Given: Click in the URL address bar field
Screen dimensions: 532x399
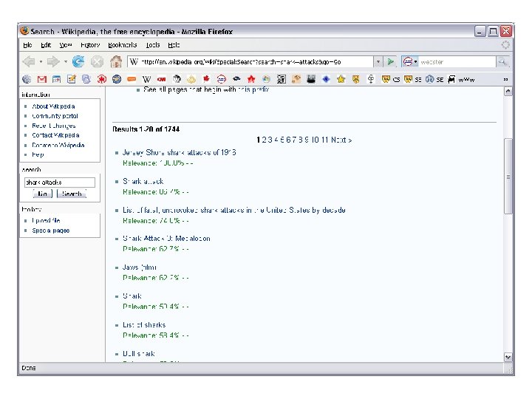Looking at the screenshot, I should pyautogui.click(x=250, y=62).
